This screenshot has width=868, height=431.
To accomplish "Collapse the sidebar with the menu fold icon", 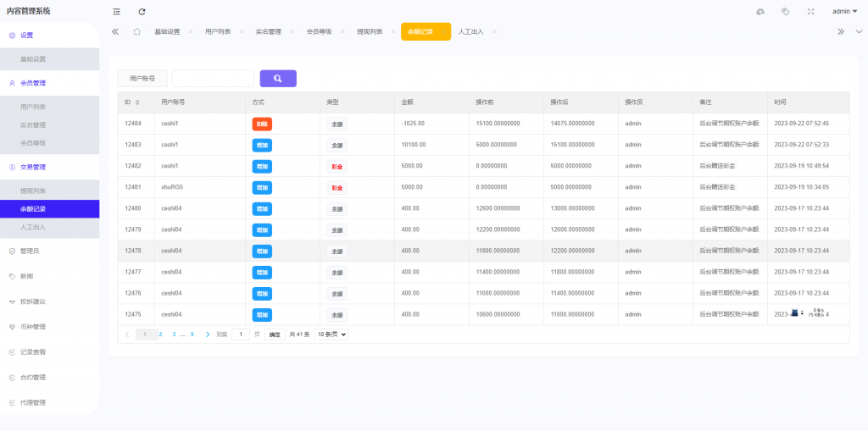I will (x=116, y=11).
